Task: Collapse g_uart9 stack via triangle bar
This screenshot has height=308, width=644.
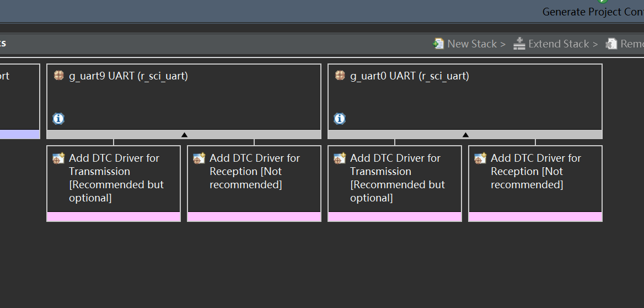Action: [x=184, y=135]
